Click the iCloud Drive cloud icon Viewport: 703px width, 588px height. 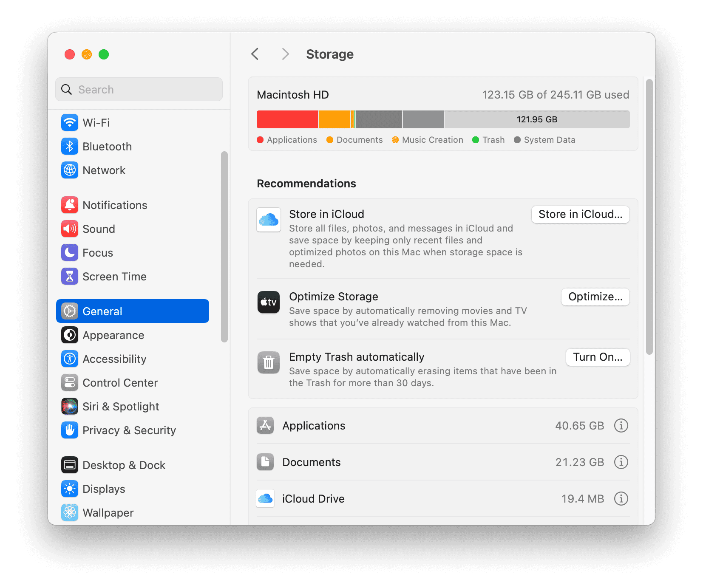click(x=265, y=499)
